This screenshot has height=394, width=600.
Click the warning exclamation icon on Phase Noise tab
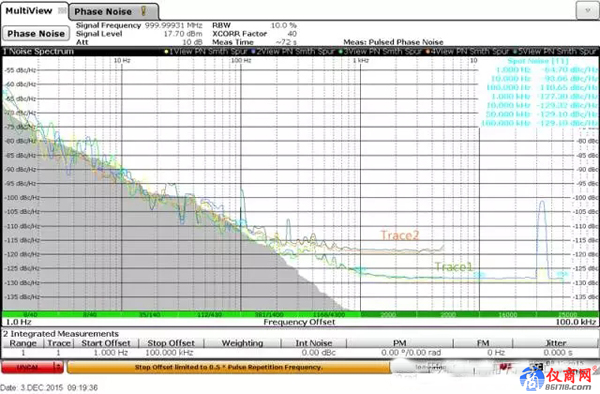(143, 11)
